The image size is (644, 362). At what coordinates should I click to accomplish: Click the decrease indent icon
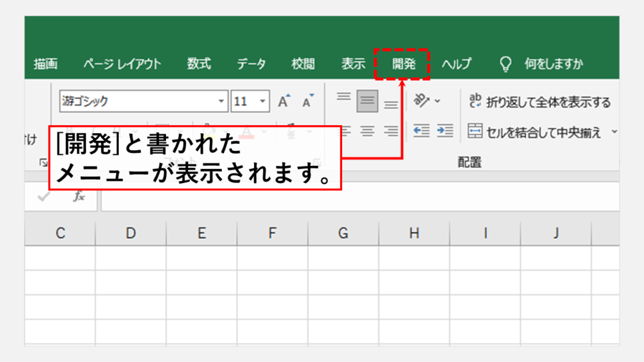pyautogui.click(x=421, y=131)
